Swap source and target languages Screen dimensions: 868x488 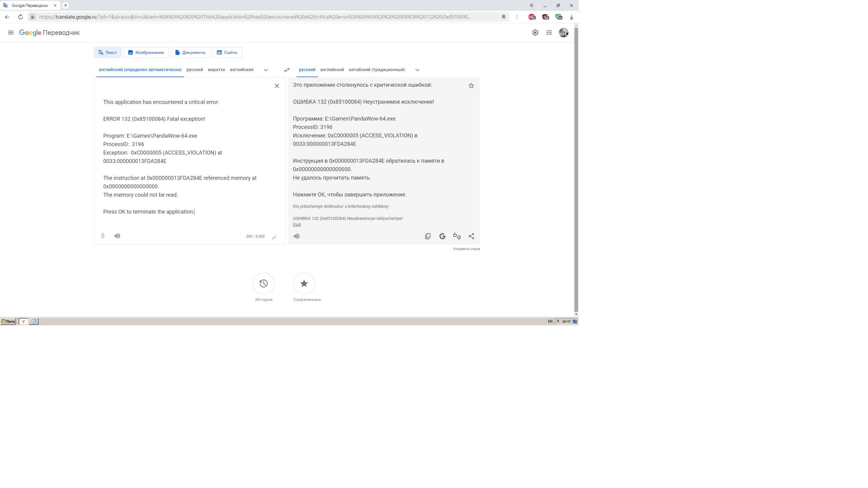point(287,70)
